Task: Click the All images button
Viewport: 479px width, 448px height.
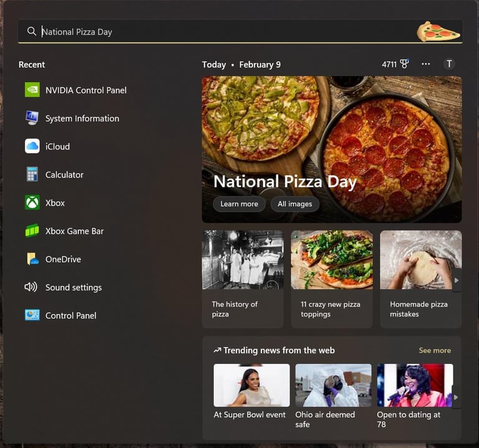Action: pyautogui.click(x=295, y=204)
